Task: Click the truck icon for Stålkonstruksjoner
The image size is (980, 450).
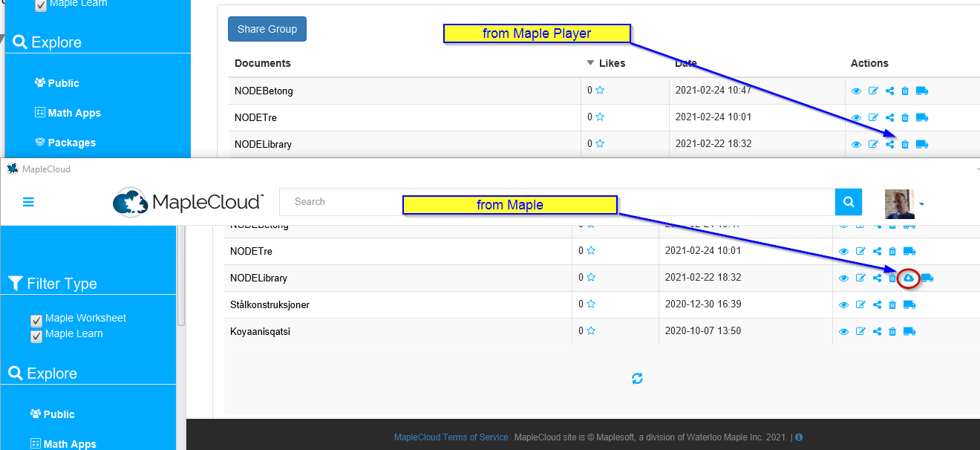Action: pyautogui.click(x=909, y=304)
